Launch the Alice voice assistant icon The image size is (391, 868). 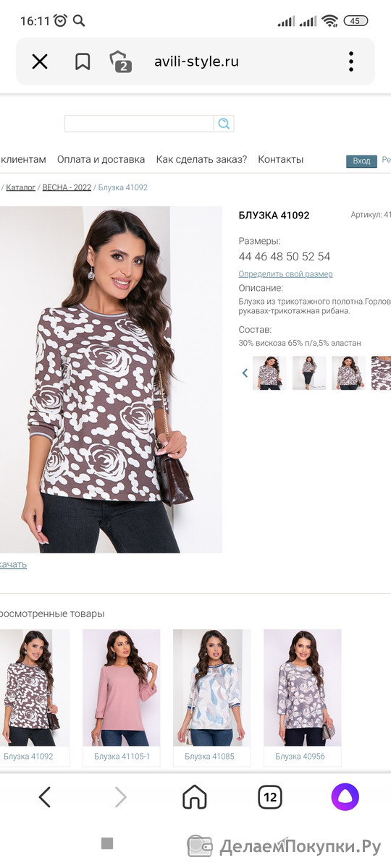pyautogui.click(x=345, y=797)
